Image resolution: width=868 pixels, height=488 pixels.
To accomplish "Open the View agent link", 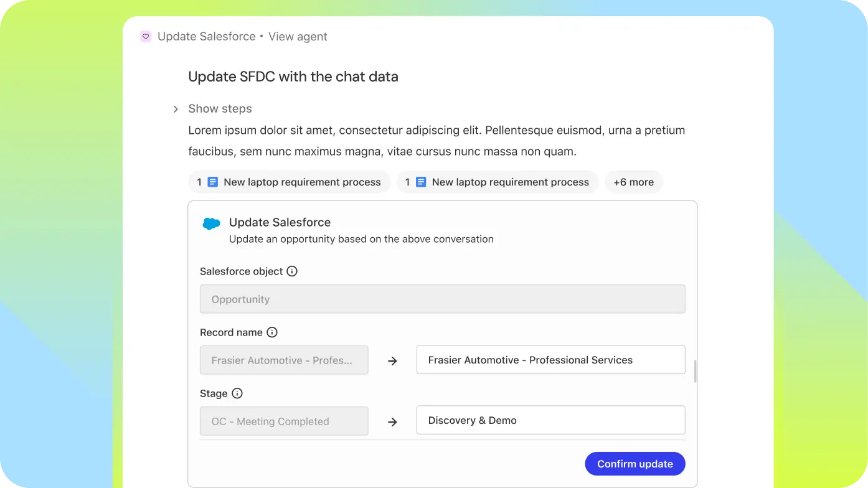I will click(298, 37).
